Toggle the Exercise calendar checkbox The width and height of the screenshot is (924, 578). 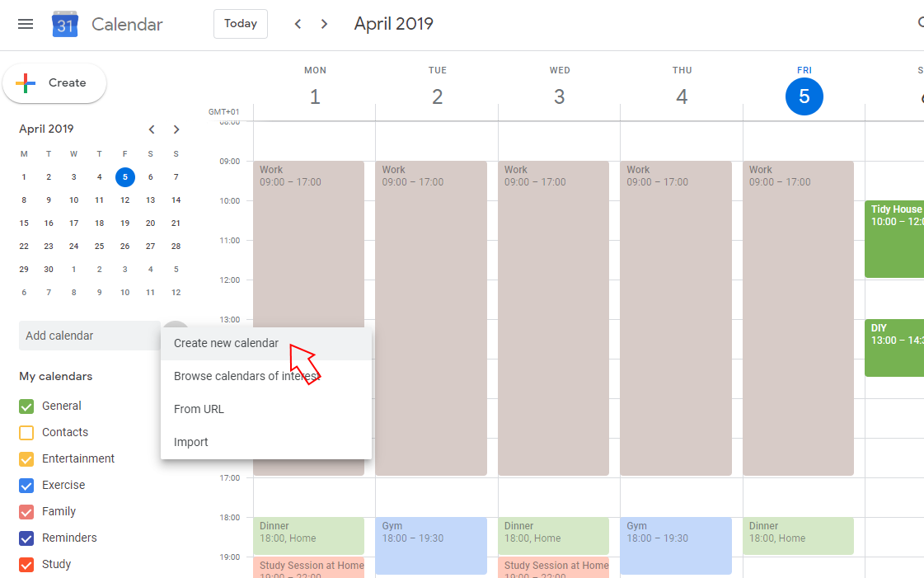click(26, 486)
